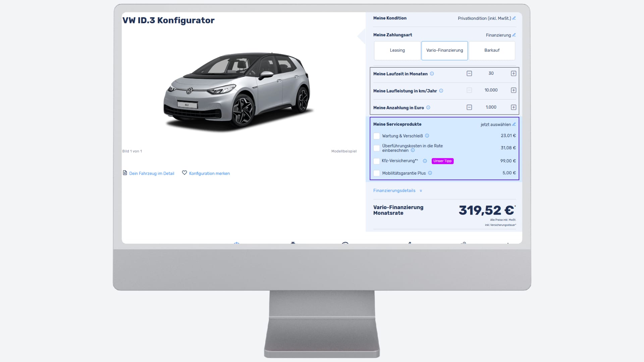This screenshot has width=644, height=362.
Task: Decrease Laufzeit months with minus
Action: [469, 73]
